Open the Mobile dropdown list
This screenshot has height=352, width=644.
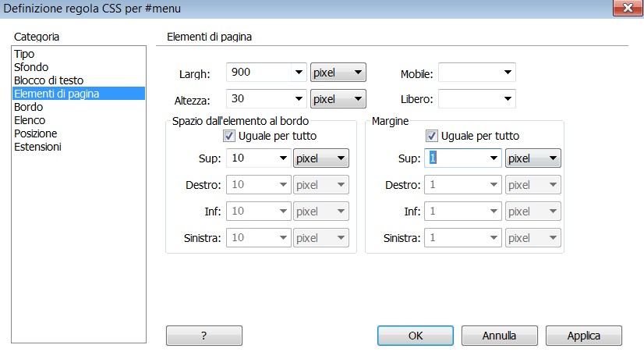[x=477, y=73]
